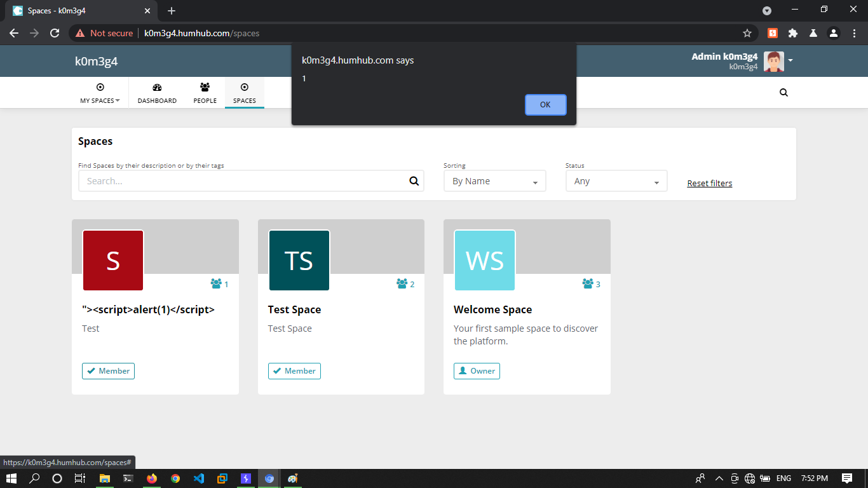Reload the page with refresh icon

click(55, 33)
